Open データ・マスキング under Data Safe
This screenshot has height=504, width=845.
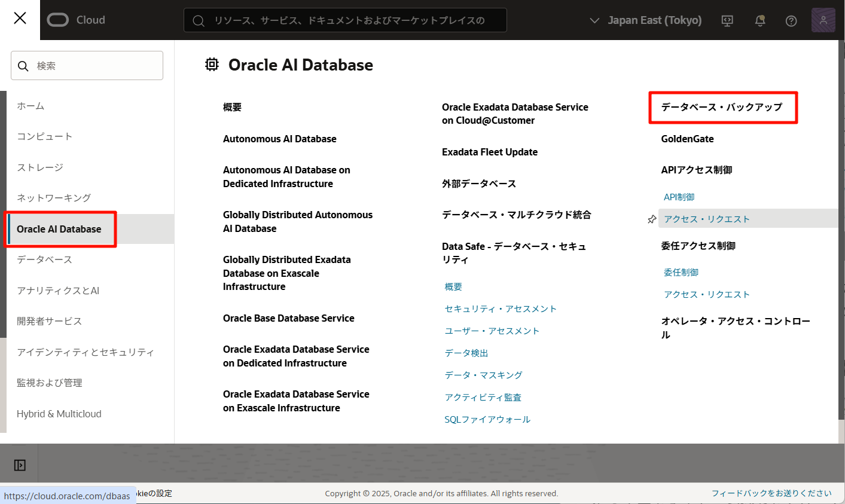[484, 375]
